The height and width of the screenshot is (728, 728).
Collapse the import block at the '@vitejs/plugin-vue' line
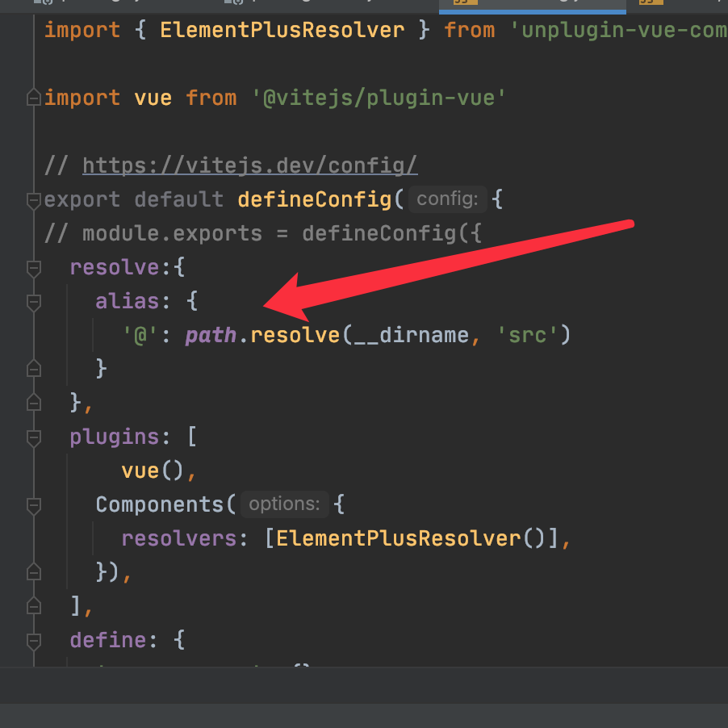pos(34,98)
